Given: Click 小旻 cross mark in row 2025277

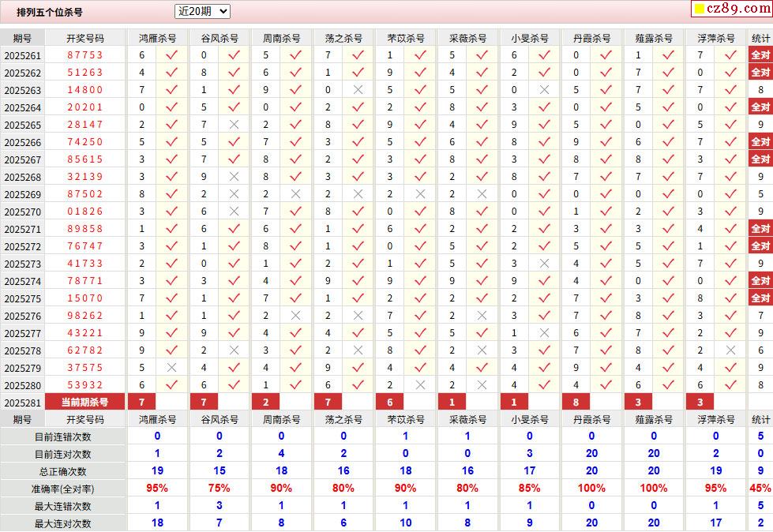Looking at the screenshot, I should 544,333.
